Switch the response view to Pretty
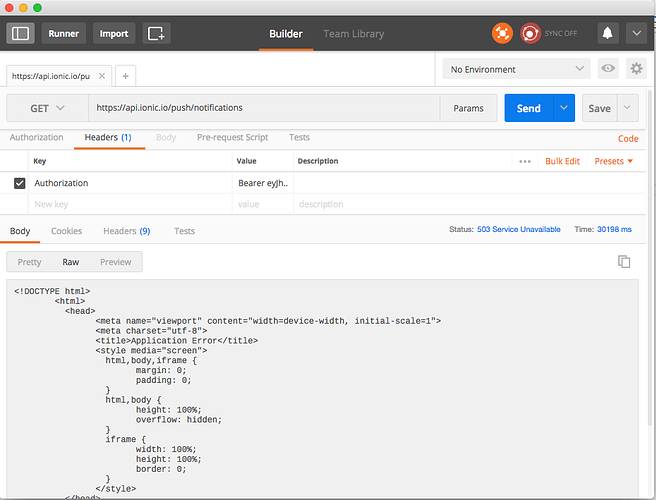Viewport: 656px width, 500px height. (29, 262)
